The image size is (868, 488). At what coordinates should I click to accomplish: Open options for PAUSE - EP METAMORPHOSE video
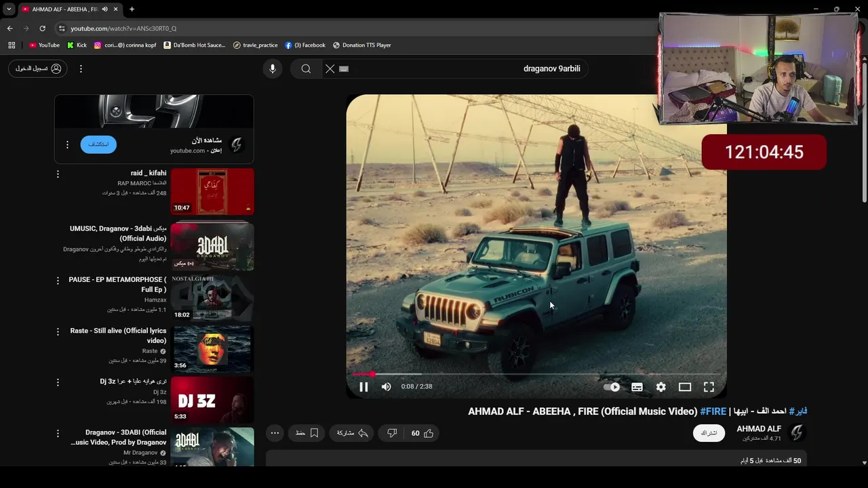pyautogui.click(x=58, y=280)
